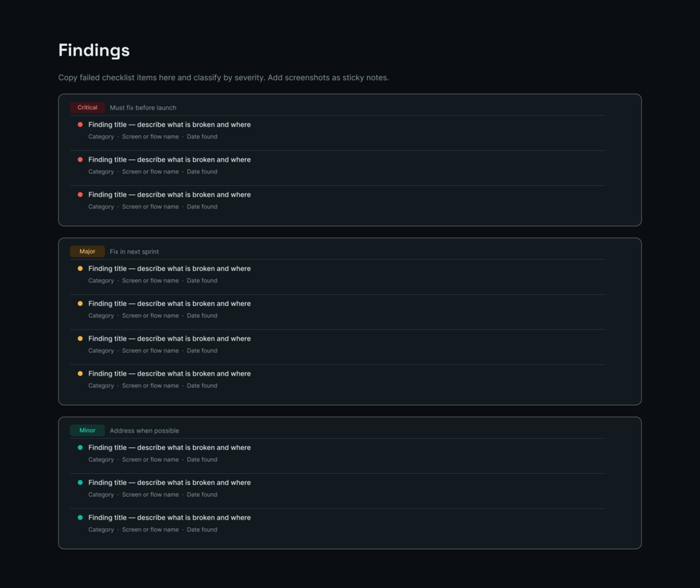Viewport: 700px width, 588px height.
Task: Click the red dot of second Critical finding
Action: pyautogui.click(x=80, y=160)
